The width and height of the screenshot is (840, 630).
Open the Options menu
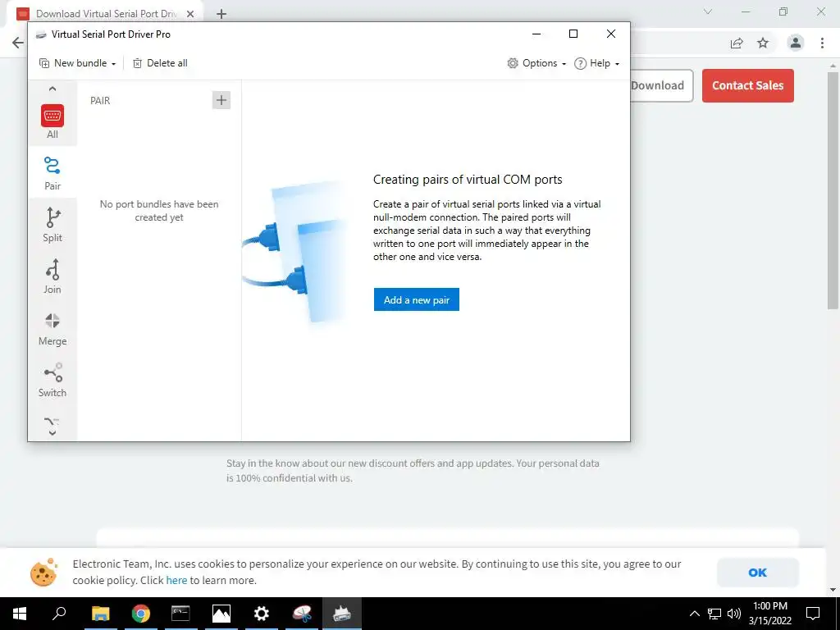(x=536, y=63)
